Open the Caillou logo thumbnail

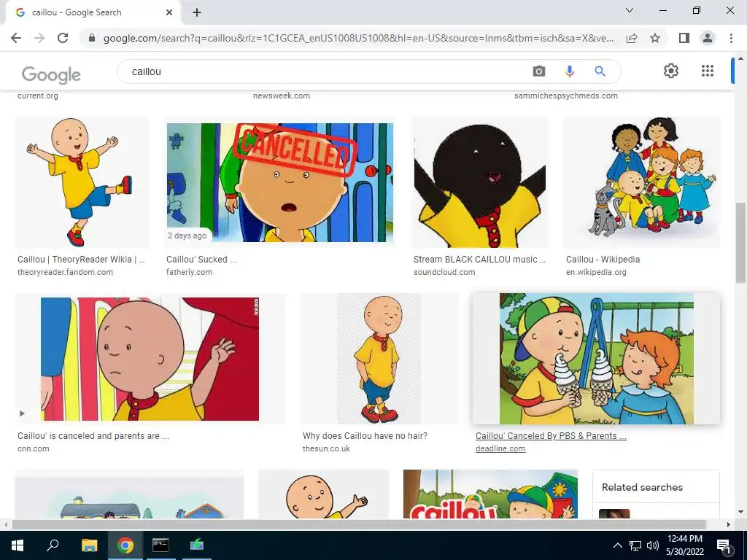click(490, 494)
